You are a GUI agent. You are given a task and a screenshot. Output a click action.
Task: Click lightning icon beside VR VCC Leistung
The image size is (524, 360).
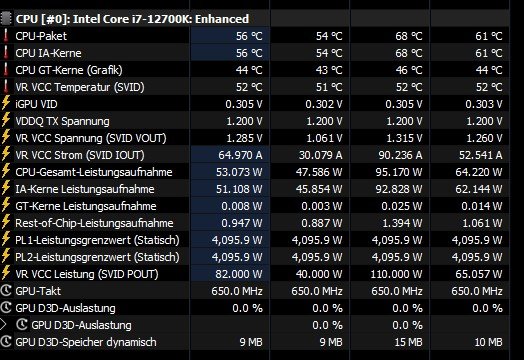click(x=6, y=274)
